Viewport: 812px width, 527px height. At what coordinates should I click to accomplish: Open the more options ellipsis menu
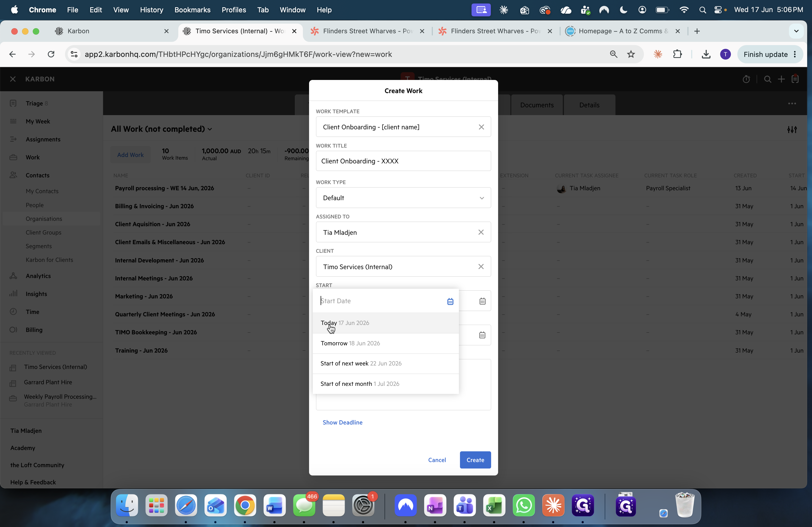click(x=792, y=104)
